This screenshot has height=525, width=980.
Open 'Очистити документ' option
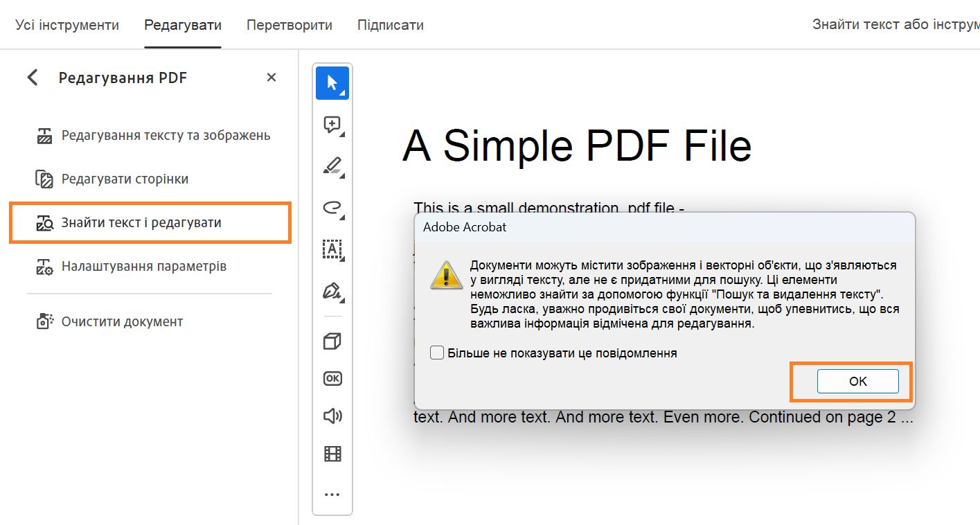121,321
